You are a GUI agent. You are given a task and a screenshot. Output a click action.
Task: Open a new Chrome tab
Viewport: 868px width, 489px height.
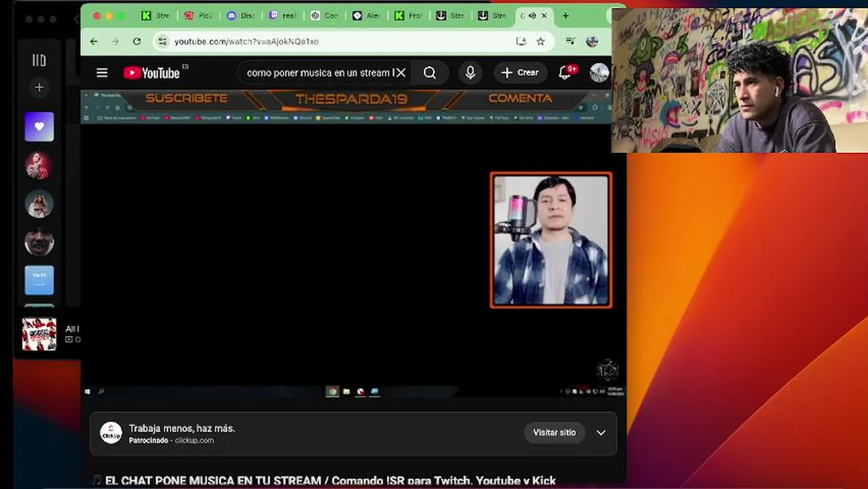coord(566,16)
